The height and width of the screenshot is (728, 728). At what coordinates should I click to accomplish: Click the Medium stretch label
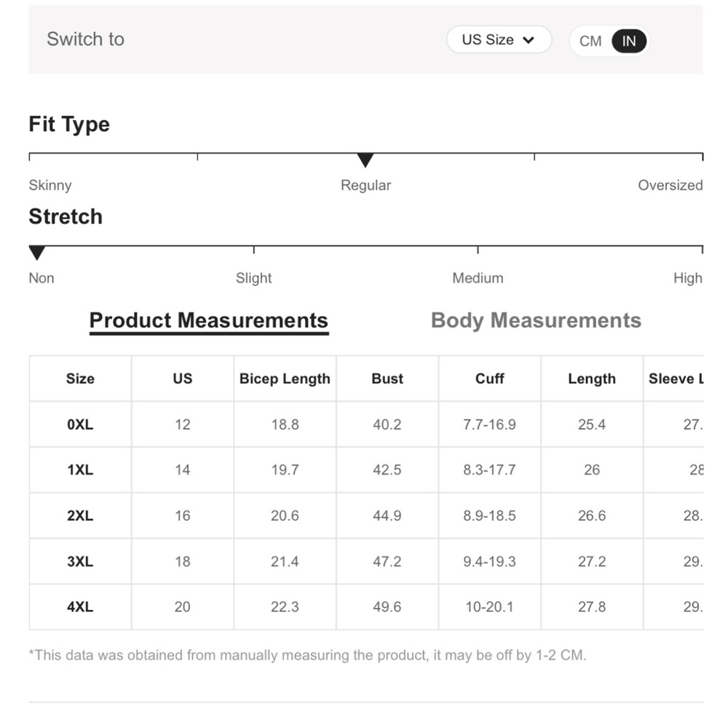click(478, 278)
